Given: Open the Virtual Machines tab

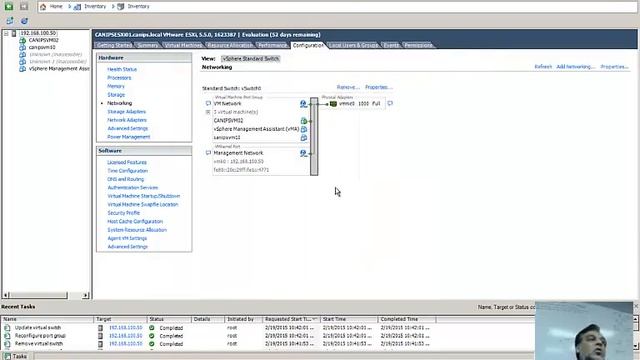Looking at the screenshot, I should point(183,45).
